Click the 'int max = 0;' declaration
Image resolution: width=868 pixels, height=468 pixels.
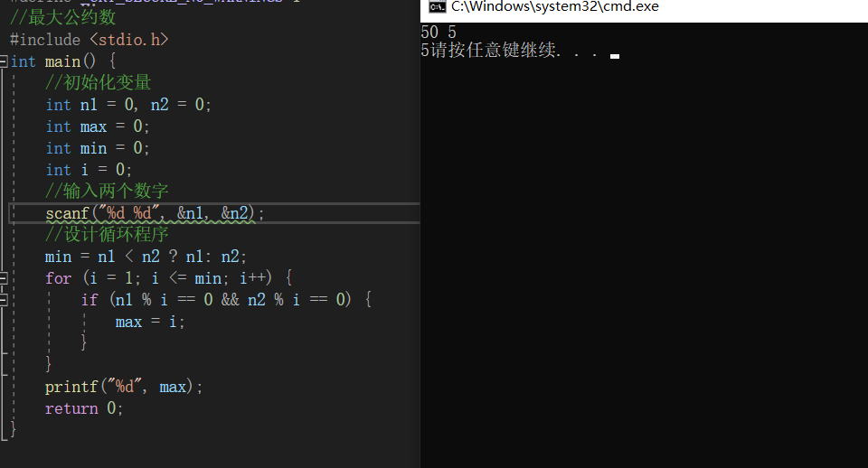98,126
